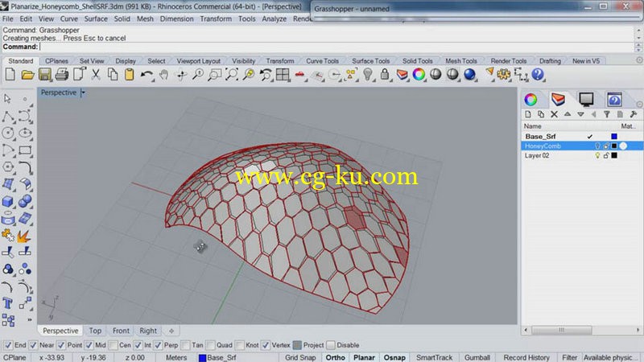Switch to the Mesh Tools toolbar tab
Image resolution: width=644 pixels, height=362 pixels.
coord(460,61)
